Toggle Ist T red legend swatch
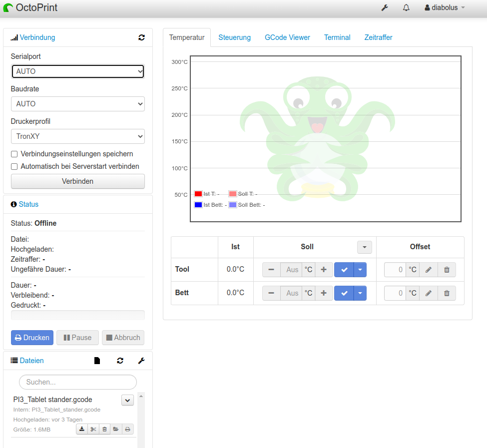The height and width of the screenshot is (448, 487). (198, 194)
